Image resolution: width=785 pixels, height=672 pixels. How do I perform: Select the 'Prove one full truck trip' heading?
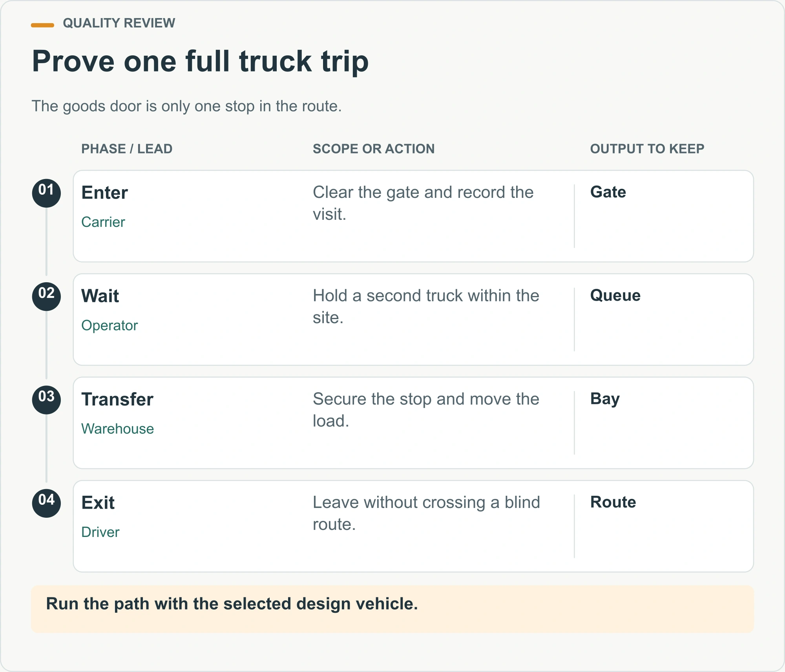[x=200, y=61]
